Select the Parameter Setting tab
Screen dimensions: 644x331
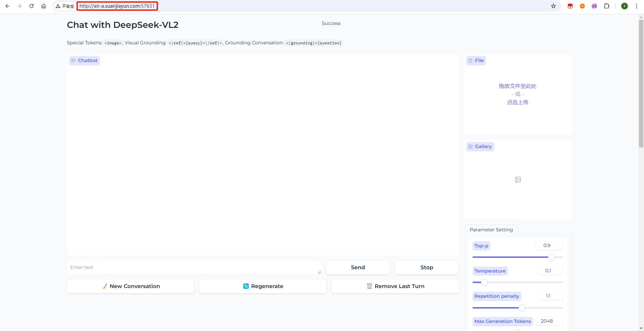(x=491, y=230)
